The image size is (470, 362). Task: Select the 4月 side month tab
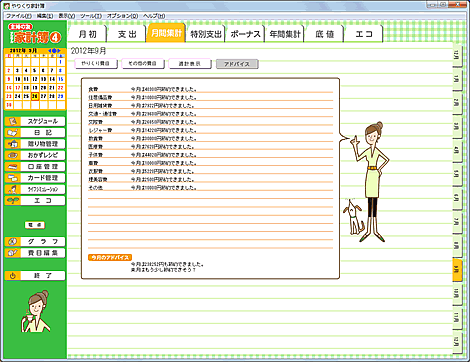pyautogui.click(x=457, y=151)
